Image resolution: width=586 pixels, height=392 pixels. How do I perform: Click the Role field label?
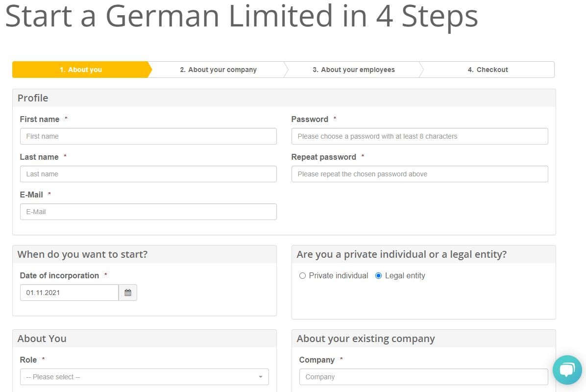point(28,360)
